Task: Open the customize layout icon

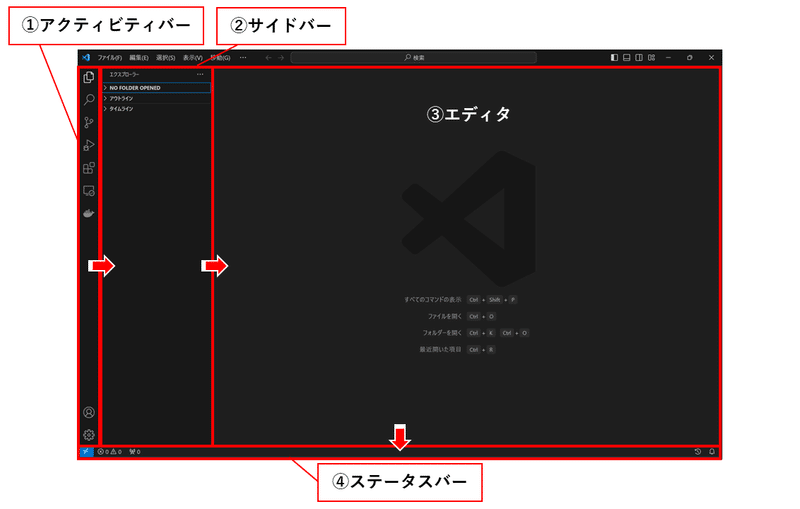Action: 652,58
